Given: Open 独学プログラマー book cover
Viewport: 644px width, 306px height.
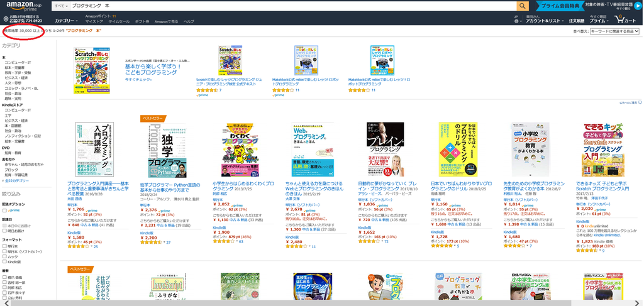Looking at the screenshot, I should click(166, 151).
